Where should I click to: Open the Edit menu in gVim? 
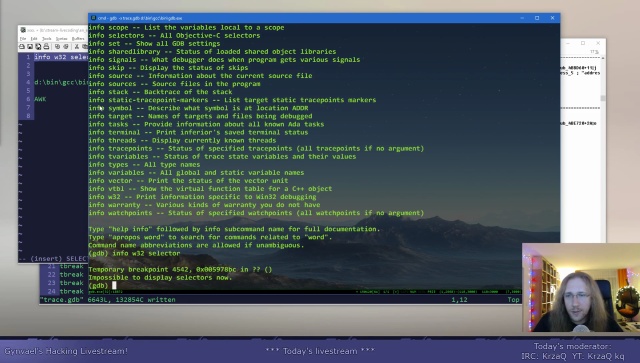click(x=34, y=38)
